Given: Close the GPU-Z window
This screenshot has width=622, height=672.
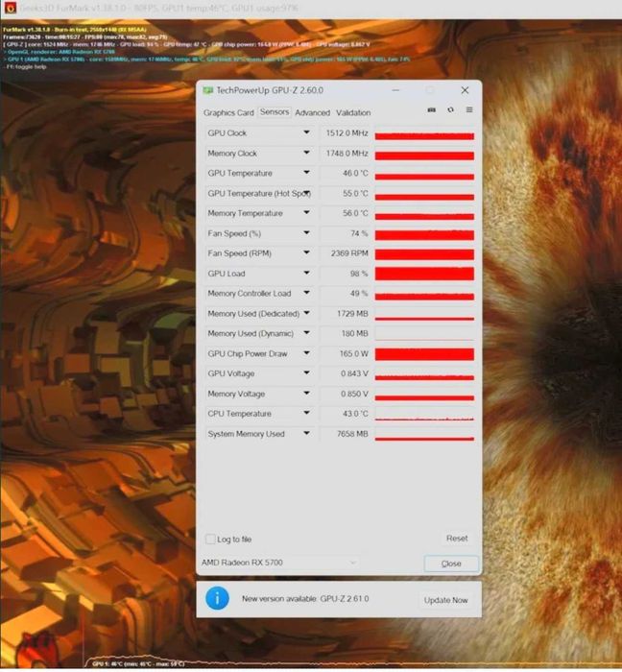Looking at the screenshot, I should point(465,90).
